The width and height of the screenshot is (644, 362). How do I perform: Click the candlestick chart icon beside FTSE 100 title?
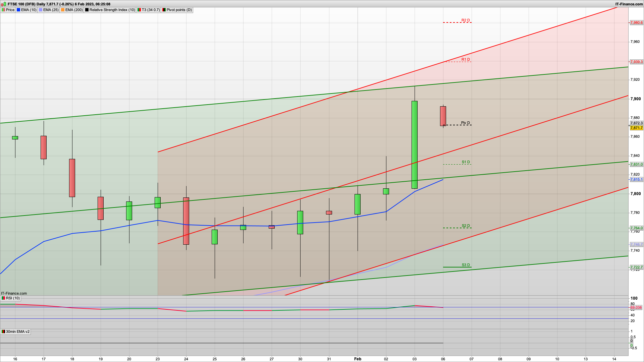(3, 4)
